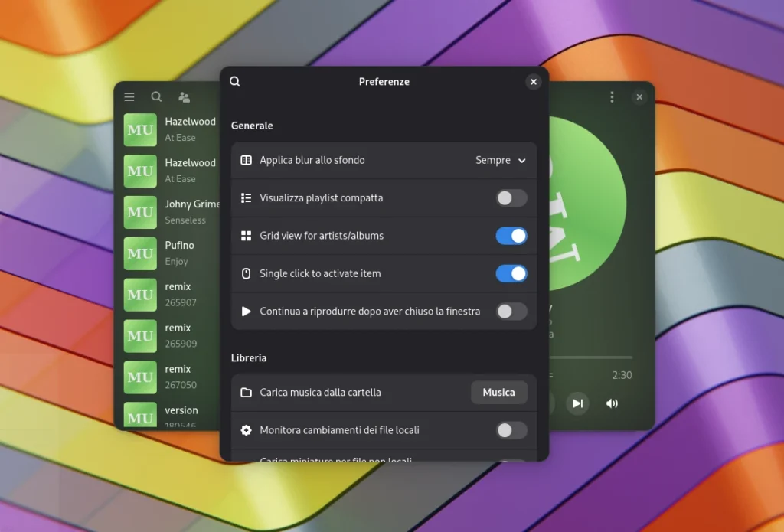Enable Visualizza playlist compatta switch
The height and width of the screenshot is (532, 784).
[x=511, y=198]
